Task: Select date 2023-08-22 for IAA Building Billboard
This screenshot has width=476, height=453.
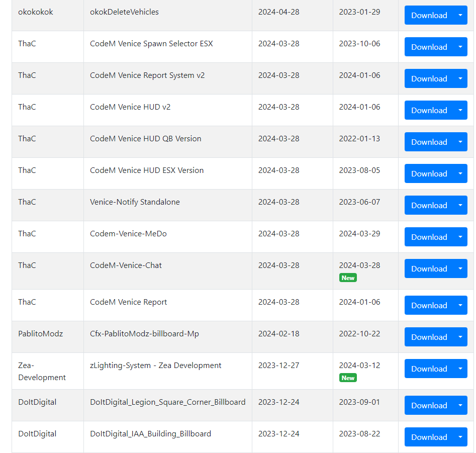Action: [359, 433]
